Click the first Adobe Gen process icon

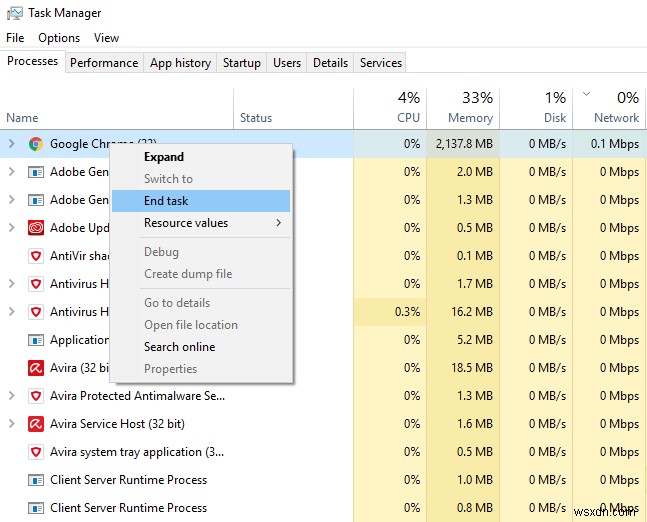36,172
